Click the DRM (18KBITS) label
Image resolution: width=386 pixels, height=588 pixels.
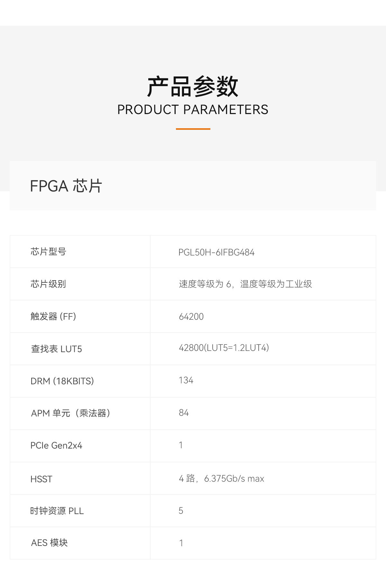coord(62,381)
